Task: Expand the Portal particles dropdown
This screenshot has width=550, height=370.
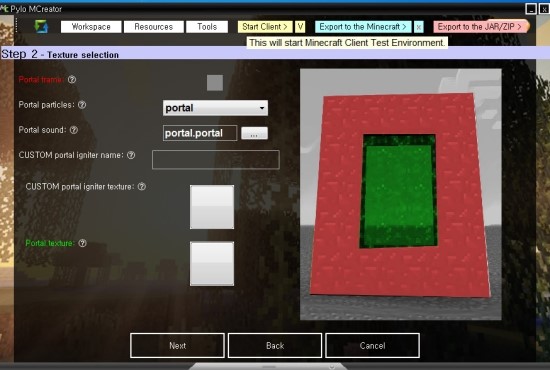Action: 215,108
